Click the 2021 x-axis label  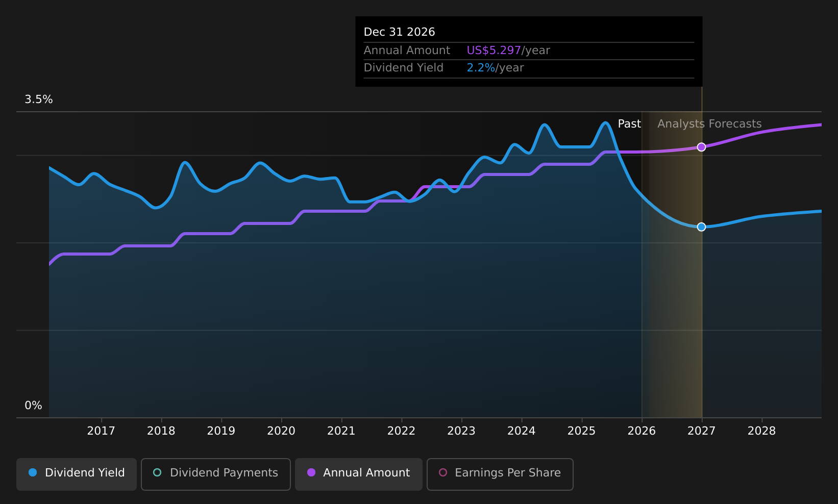[x=341, y=431]
